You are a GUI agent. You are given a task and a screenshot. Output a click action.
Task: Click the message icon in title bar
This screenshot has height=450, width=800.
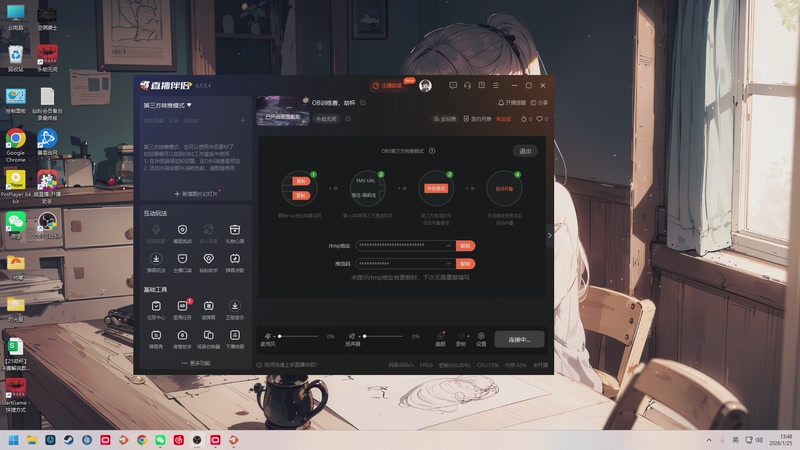click(x=453, y=85)
